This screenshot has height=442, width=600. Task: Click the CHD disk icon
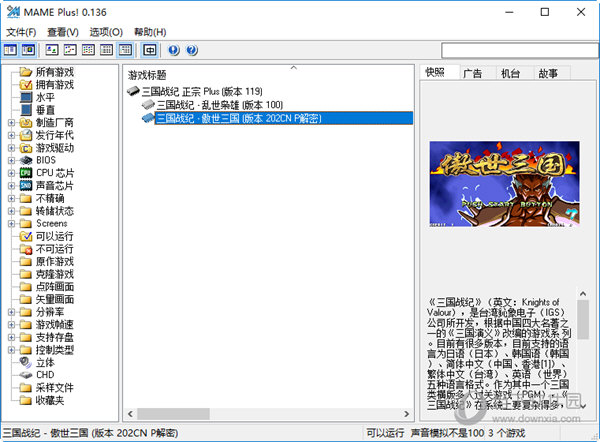(26, 375)
